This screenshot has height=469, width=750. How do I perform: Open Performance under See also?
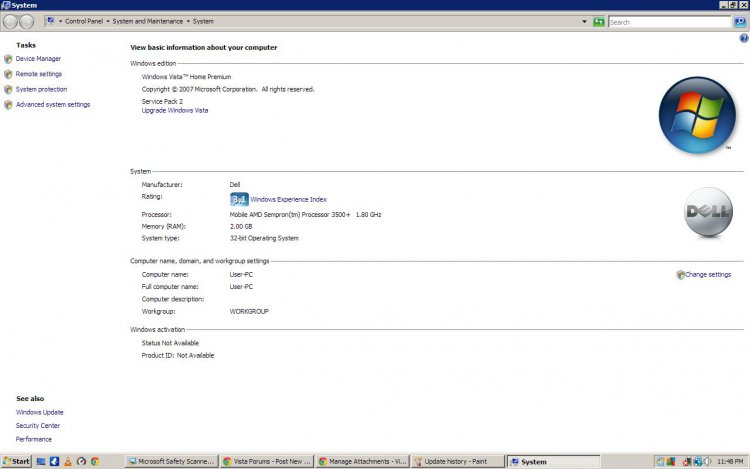[33, 439]
